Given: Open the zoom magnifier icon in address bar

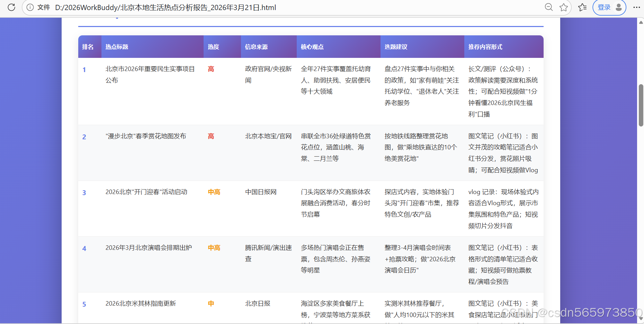Looking at the screenshot, I should 549,7.
